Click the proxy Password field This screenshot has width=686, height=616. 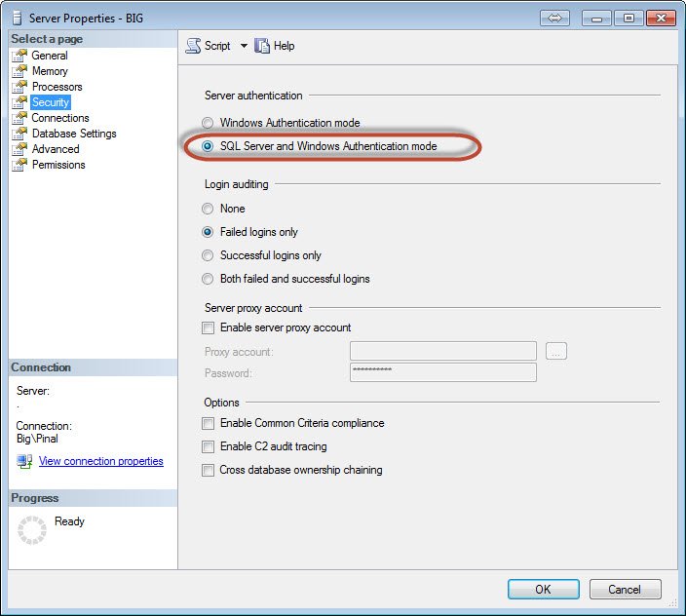tap(443, 372)
